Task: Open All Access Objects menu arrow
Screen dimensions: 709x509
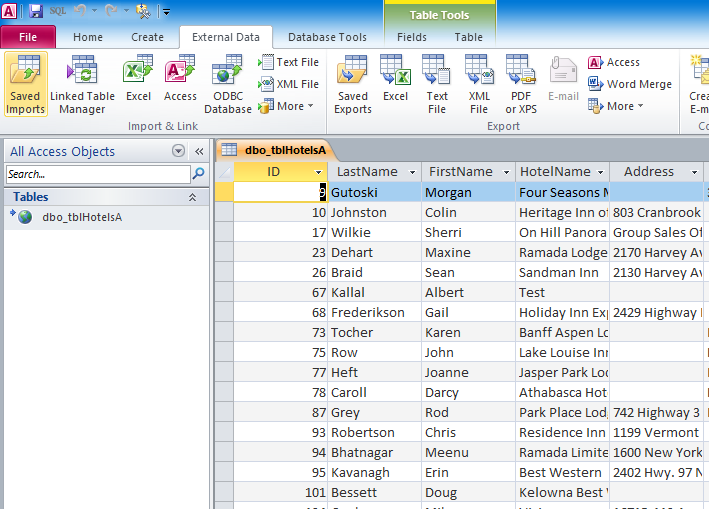Action: [179, 151]
